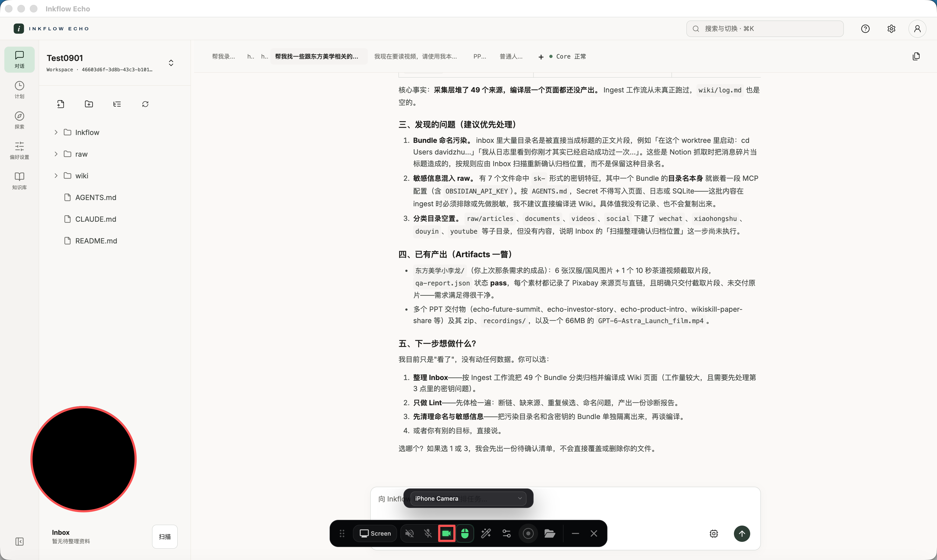
Task: Open the 计划 schedule section
Action: point(19,90)
